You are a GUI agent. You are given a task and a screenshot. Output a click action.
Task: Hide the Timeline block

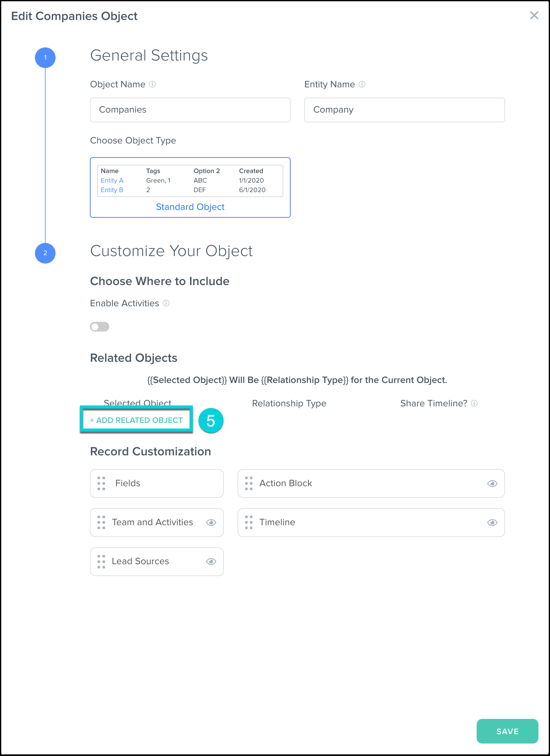coord(492,522)
